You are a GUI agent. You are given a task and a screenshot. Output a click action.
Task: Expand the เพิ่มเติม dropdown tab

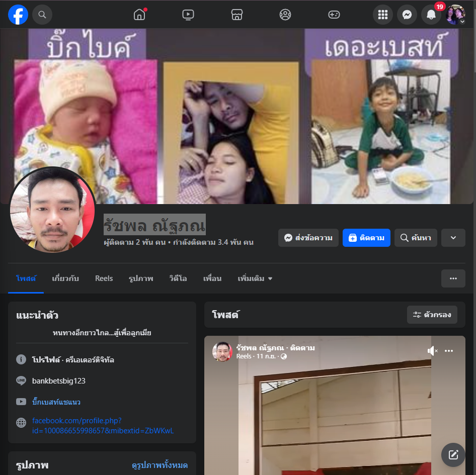(255, 278)
